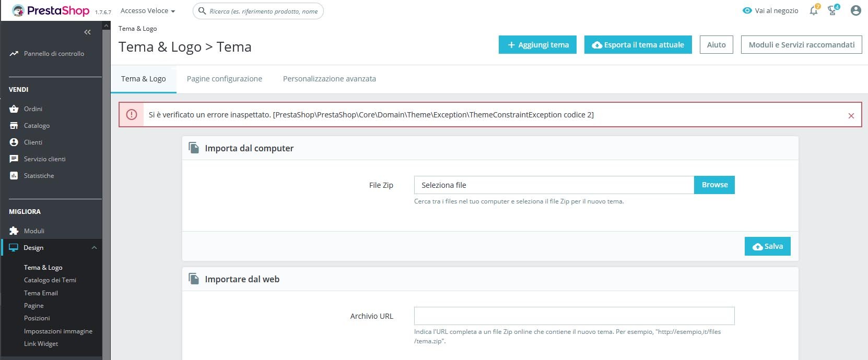Open the Personalizzazione avanzata tab
Viewport: 868px width, 360px height.
point(329,79)
